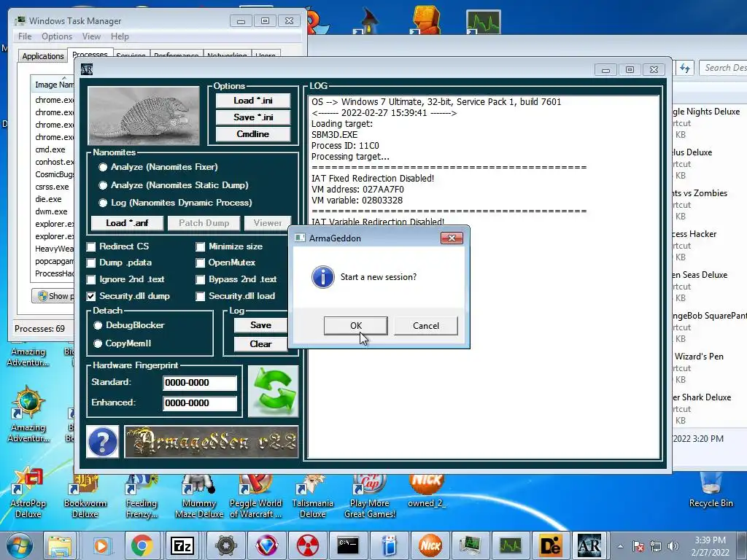This screenshot has width=747, height=560.
Task: Select CopyMemII detach radio
Action: tap(98, 343)
